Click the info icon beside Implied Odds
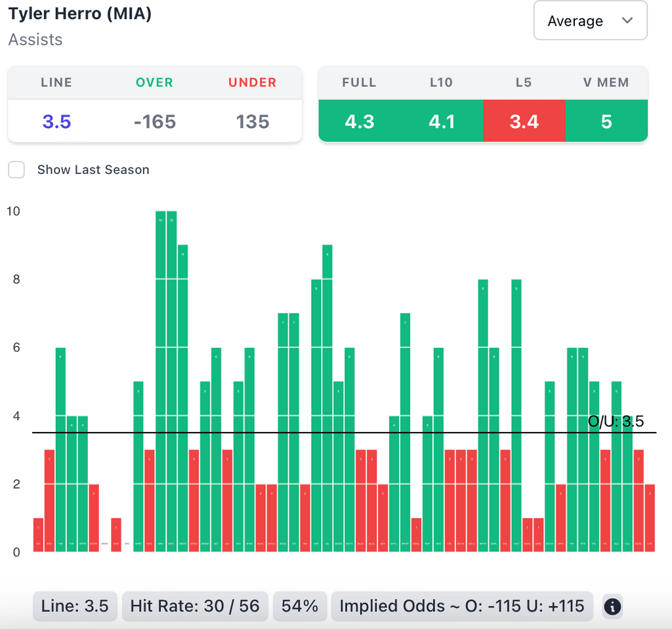Viewport: 672px width, 629px height. point(612,606)
